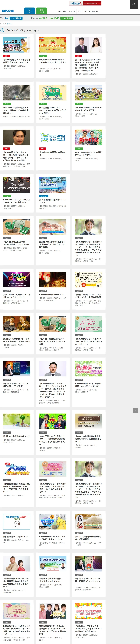The height and width of the screenshot is (644, 140).
Task: Open 嵐山商店街deごみ拾い2025 thumbnail
Action: tap(17, 522)
